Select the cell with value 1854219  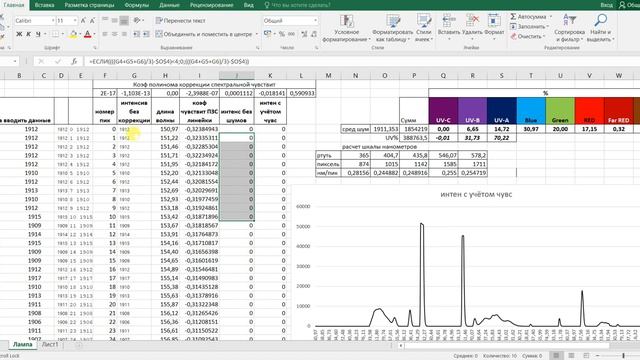(414, 129)
